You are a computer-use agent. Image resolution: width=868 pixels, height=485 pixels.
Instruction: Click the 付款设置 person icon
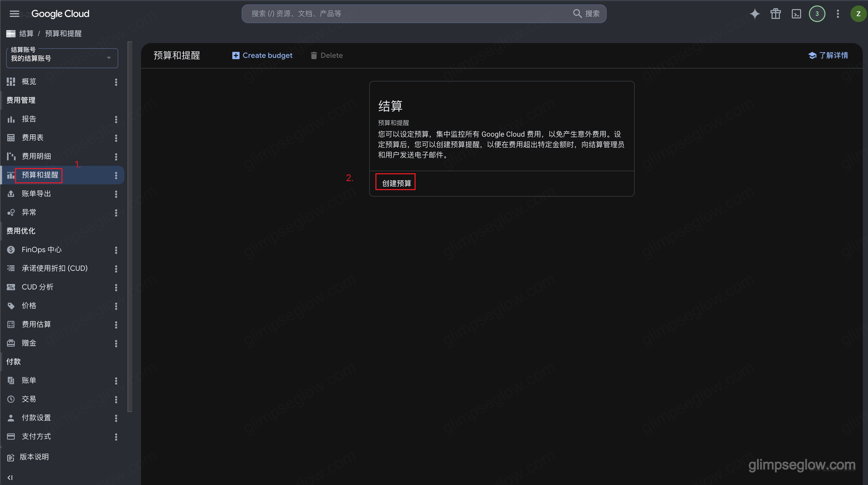tap(11, 418)
